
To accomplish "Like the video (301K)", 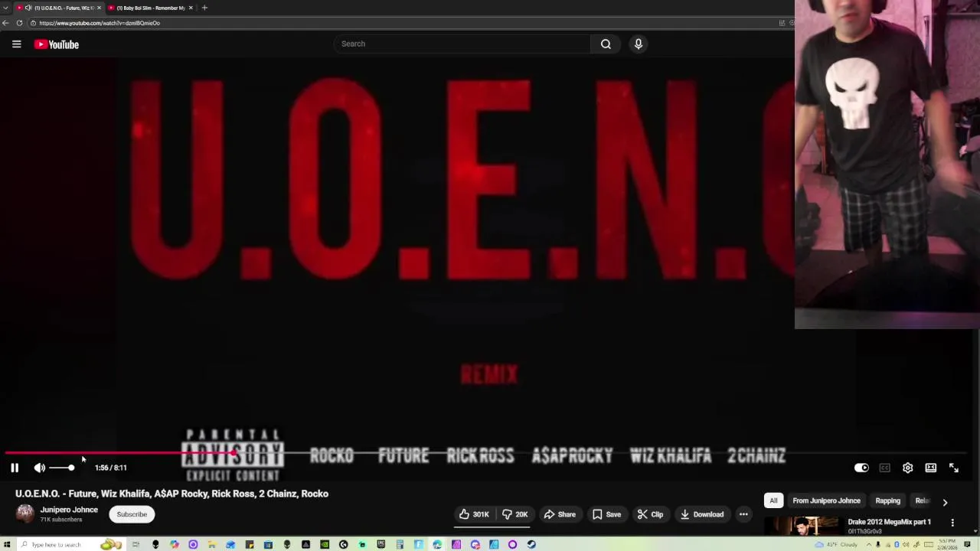I will click(474, 514).
